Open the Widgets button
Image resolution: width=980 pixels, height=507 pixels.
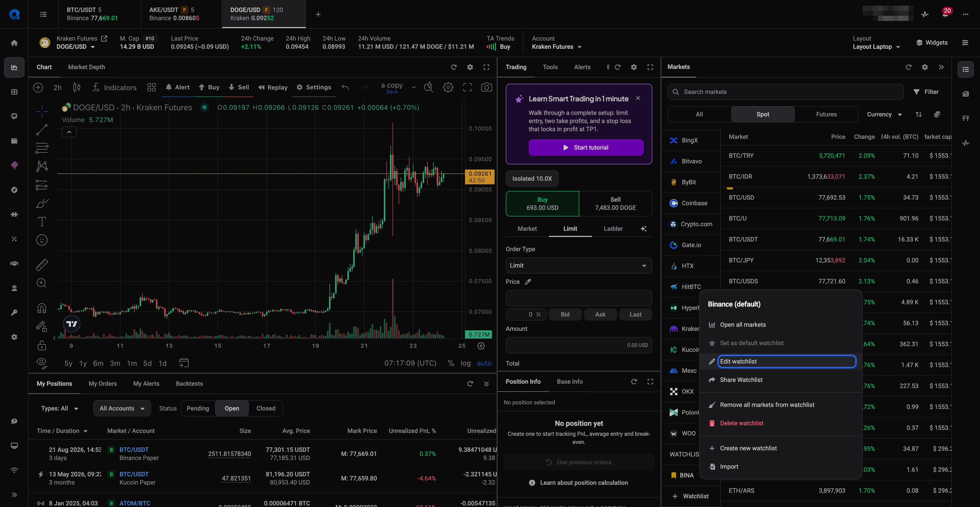[932, 43]
